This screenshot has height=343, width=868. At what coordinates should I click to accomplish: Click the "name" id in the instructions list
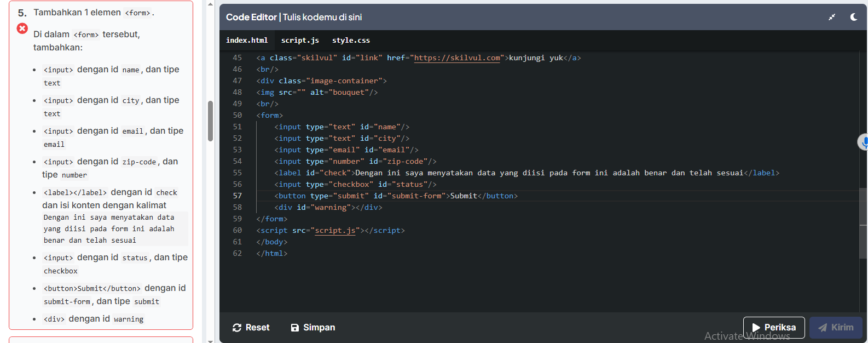coord(131,70)
